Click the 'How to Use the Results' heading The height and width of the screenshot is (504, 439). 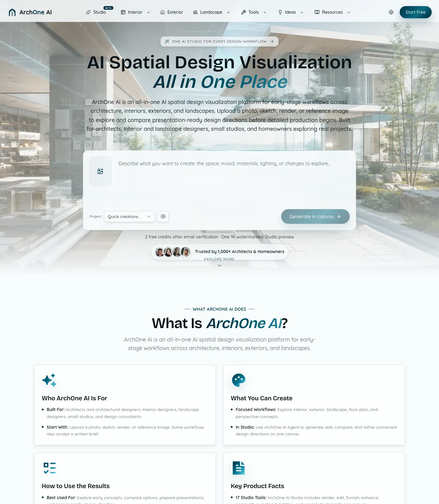(76, 486)
